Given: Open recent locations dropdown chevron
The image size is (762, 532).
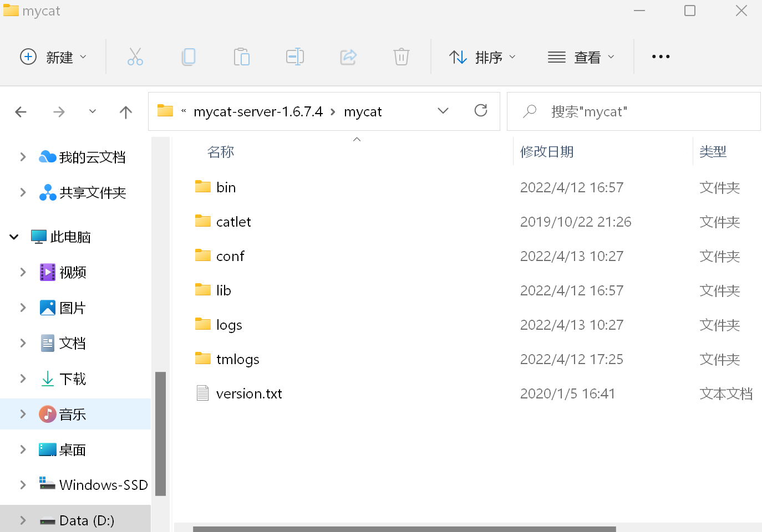Looking at the screenshot, I should (93, 111).
